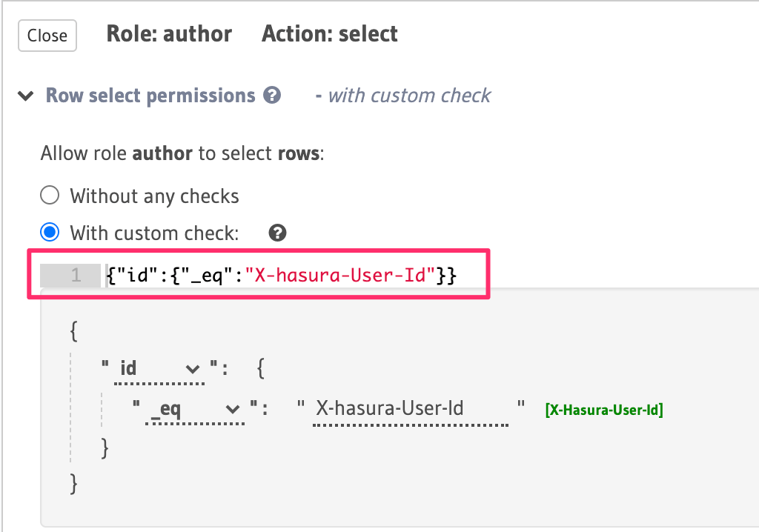Click the green [X-Hasura-User-Id] suggestion
The width and height of the screenshot is (759, 532).
tap(603, 409)
